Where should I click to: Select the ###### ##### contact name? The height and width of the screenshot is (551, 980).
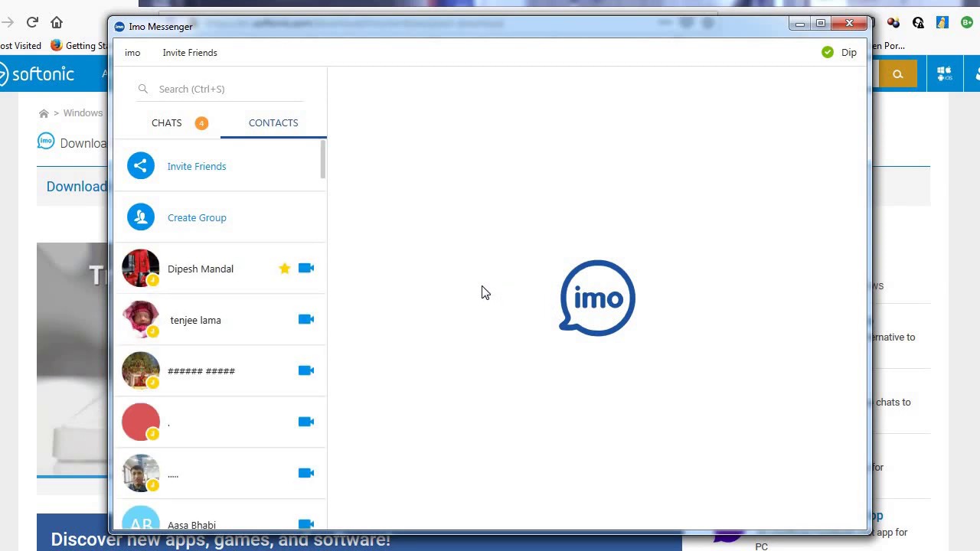click(201, 371)
